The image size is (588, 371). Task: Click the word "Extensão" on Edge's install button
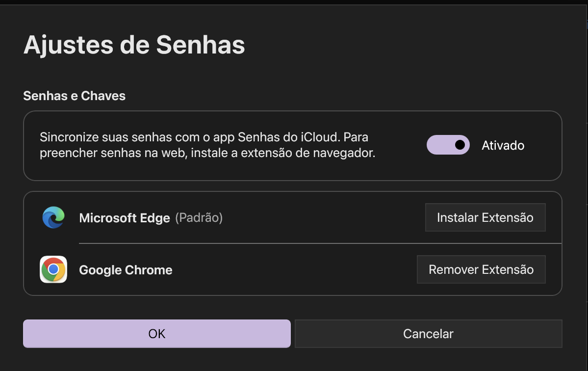point(507,217)
